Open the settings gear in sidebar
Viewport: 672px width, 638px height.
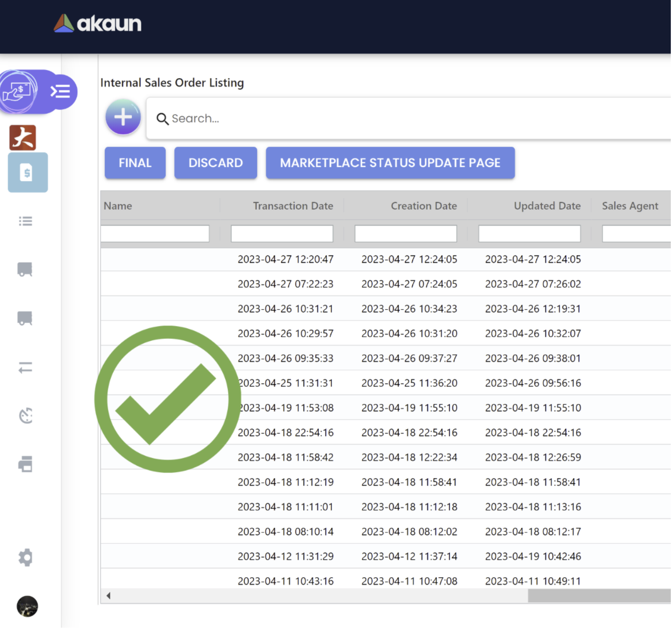click(25, 558)
